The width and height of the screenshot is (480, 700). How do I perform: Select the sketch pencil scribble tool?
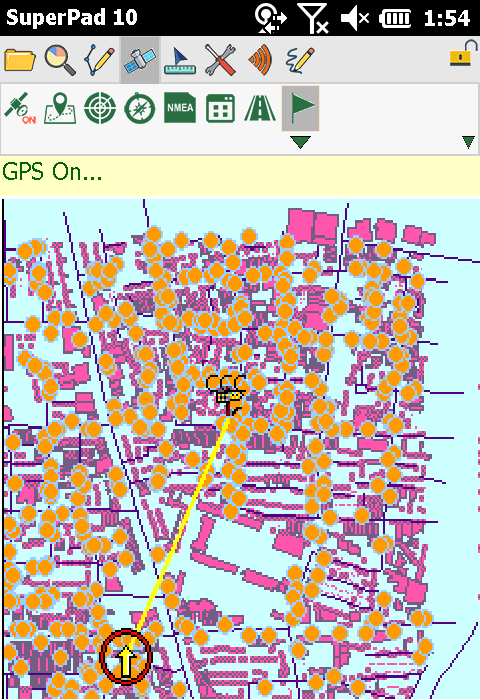[x=300, y=60]
